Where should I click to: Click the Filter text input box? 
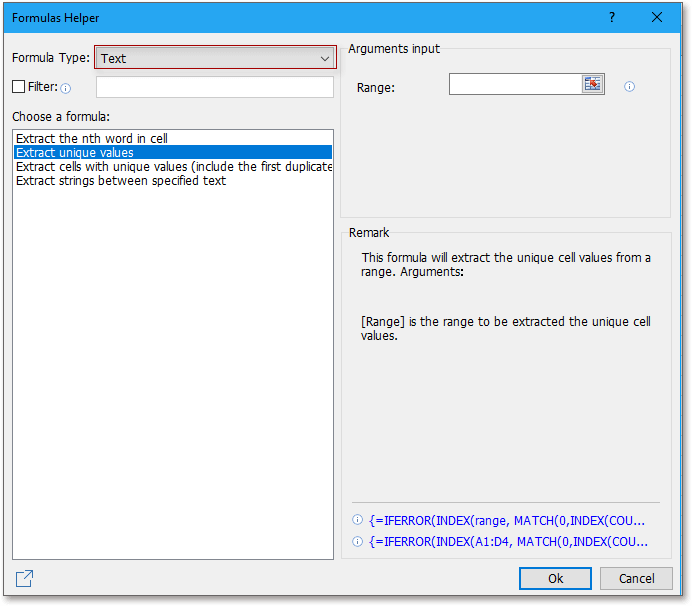[214, 87]
